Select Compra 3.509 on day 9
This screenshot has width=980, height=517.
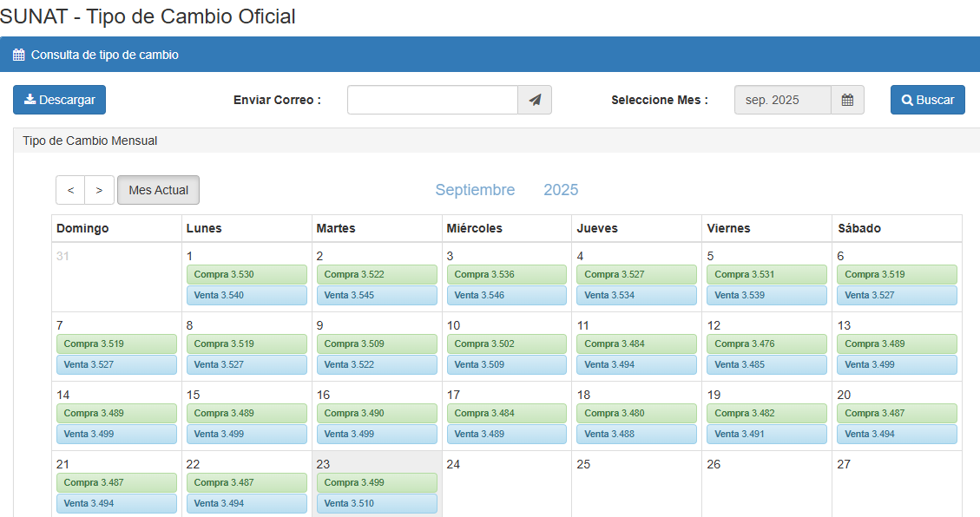(x=377, y=344)
